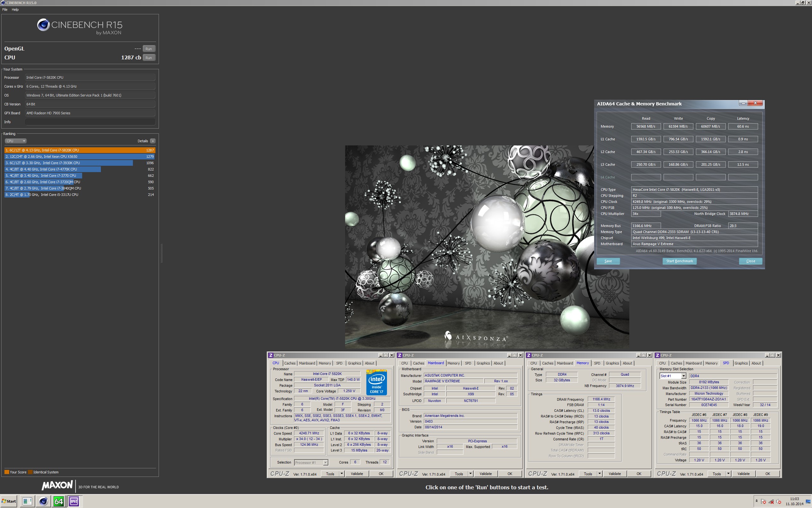The image size is (812, 508).
Task: Switch to Memory tab in SPD CPU-Z window
Action: tap(711, 363)
